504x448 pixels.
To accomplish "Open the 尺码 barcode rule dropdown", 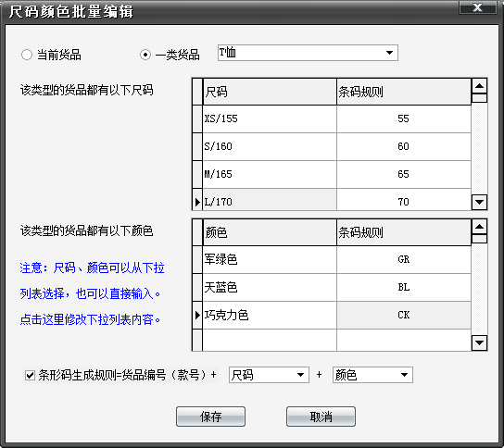I will tap(300, 375).
